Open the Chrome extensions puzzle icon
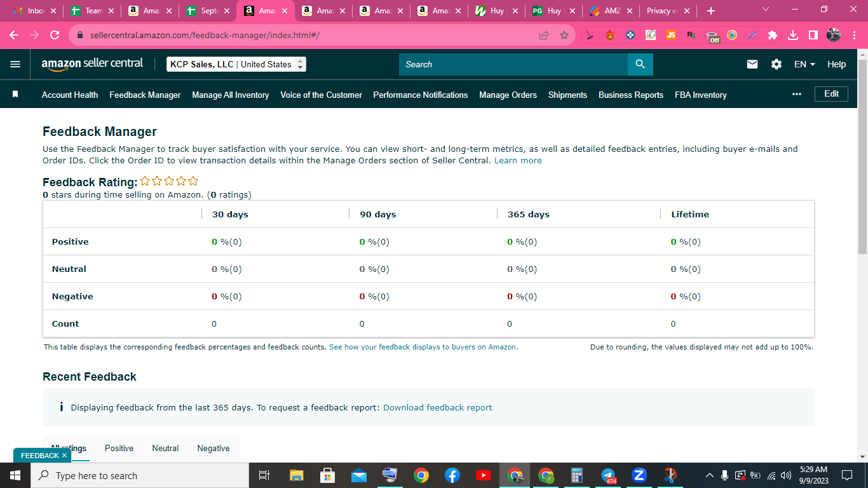 (x=773, y=36)
